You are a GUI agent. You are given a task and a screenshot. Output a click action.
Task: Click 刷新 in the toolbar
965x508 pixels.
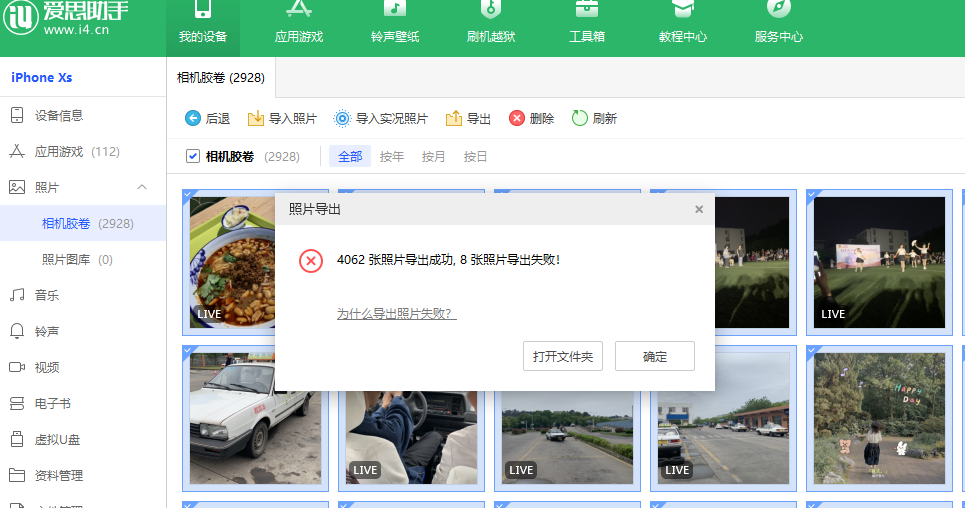point(594,118)
